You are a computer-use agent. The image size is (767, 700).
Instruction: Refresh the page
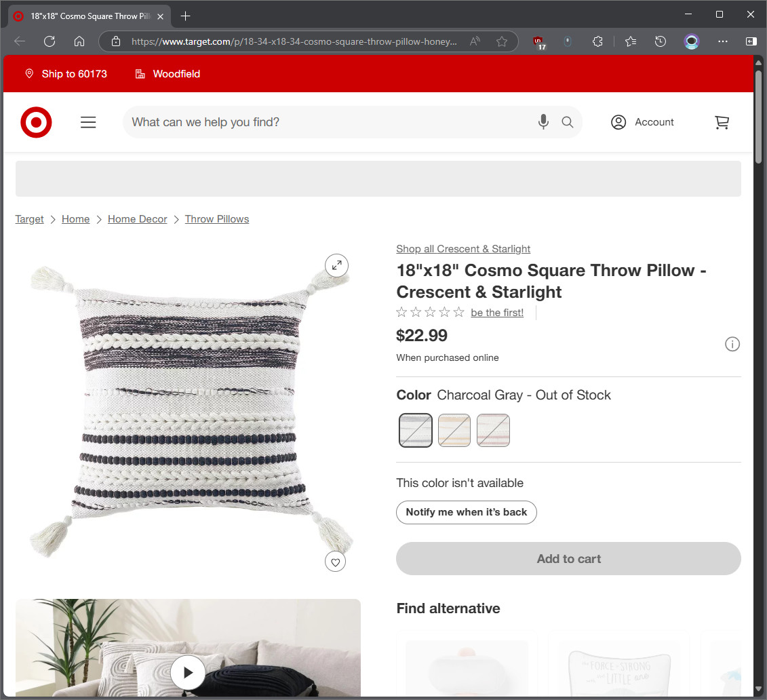click(50, 41)
